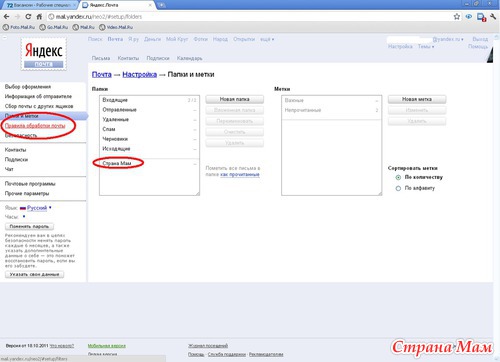The height and width of the screenshot is (362, 500).
Task: Click the blue eye extension icon
Action: (x=469, y=17)
